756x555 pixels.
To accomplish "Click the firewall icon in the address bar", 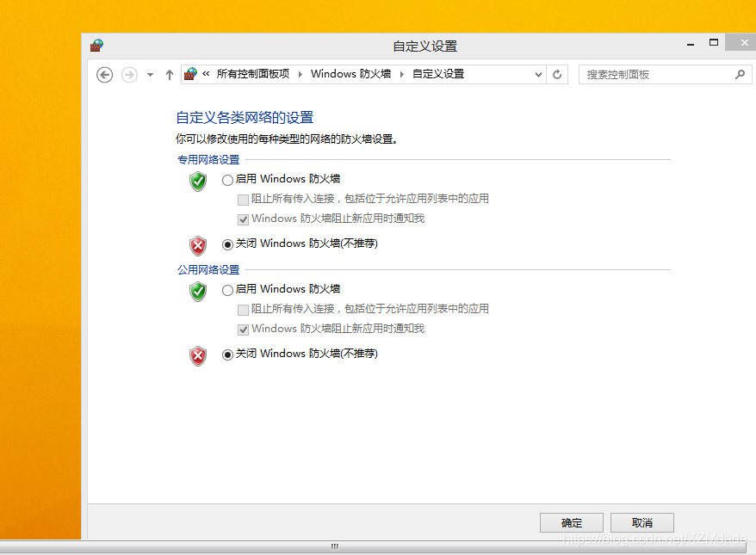I will point(191,74).
